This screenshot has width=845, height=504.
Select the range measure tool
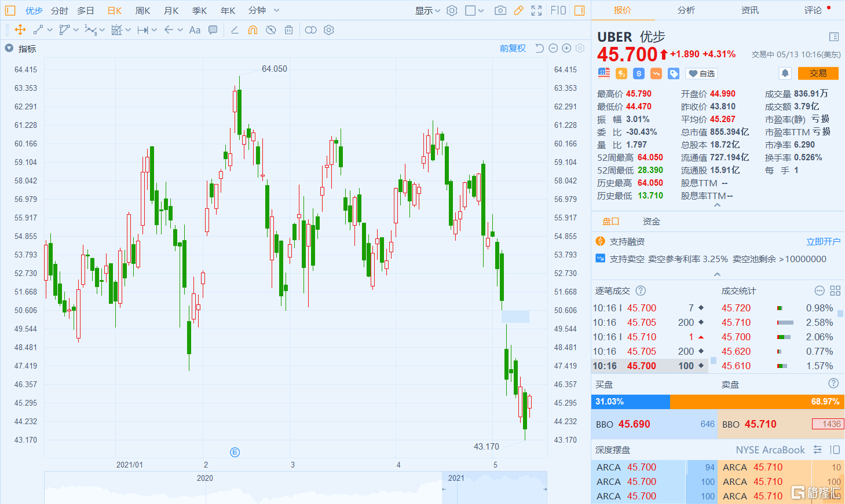142,30
